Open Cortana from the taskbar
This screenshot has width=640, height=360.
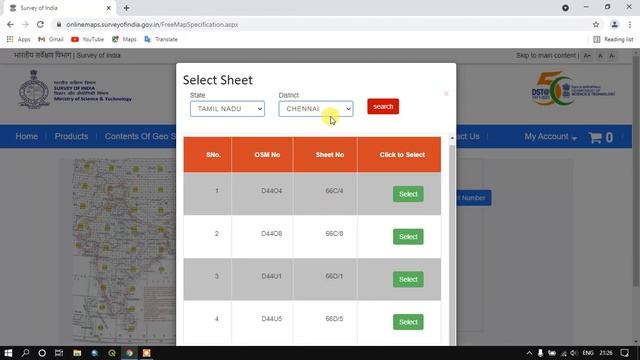42,353
